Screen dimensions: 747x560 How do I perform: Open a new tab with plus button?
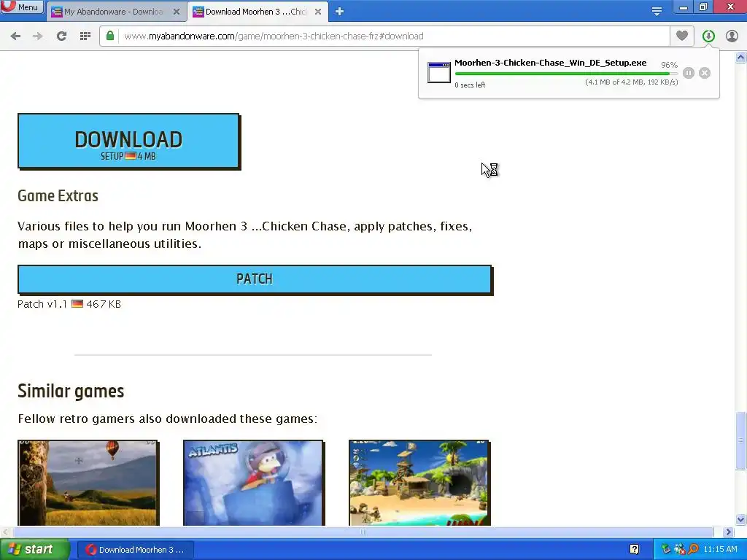(339, 12)
